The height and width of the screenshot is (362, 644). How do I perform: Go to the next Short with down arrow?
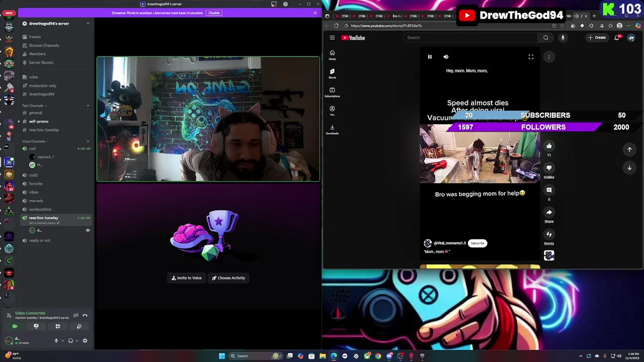point(629,168)
